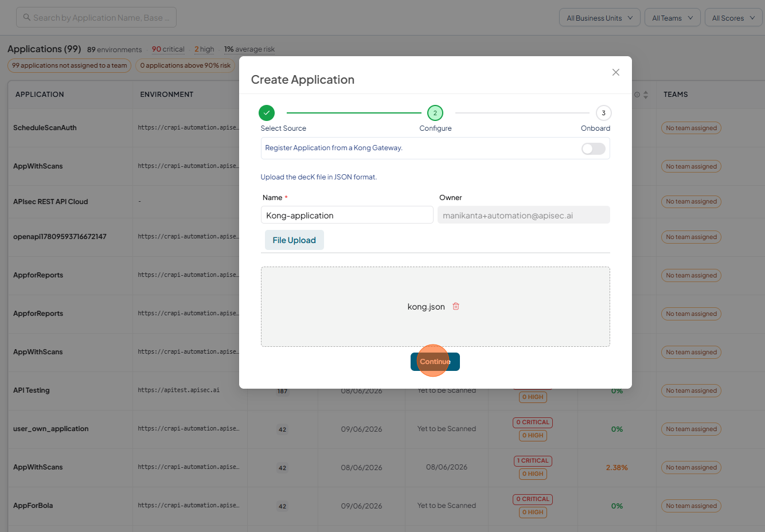Click the search magnifier icon
This screenshot has width=765, height=532.
26,17
